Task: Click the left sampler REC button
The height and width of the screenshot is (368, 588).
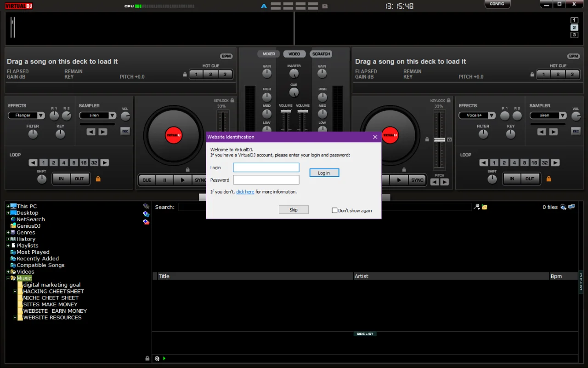Action: point(125,132)
